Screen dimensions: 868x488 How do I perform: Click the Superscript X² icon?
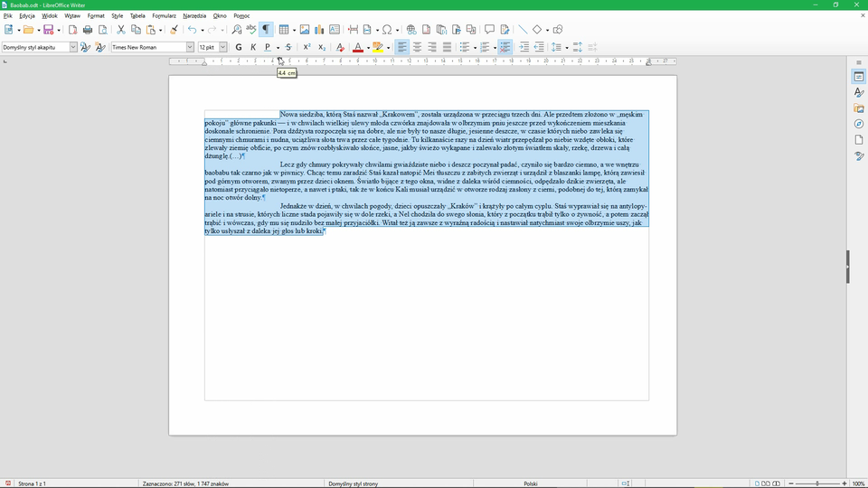[307, 47]
